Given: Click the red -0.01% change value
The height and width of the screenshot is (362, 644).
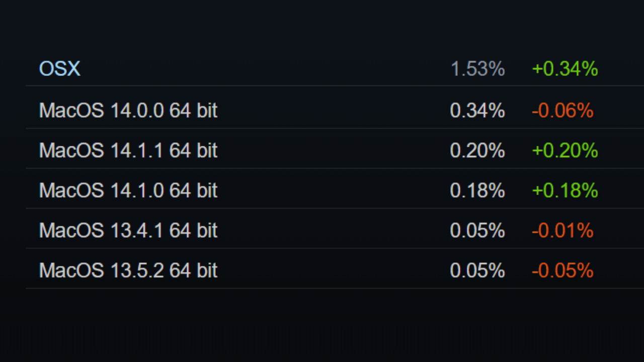Looking at the screenshot, I should [562, 230].
